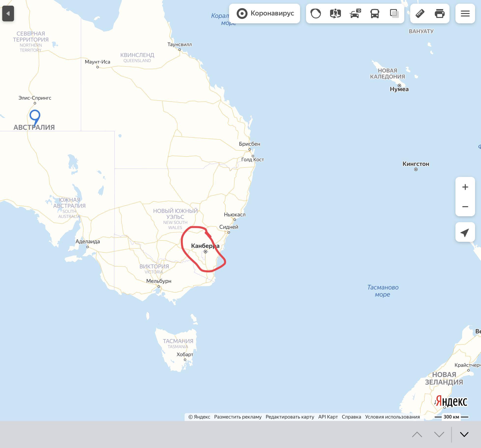Expand the collapsed left sidebar panel
481x448 pixels.
(8, 14)
